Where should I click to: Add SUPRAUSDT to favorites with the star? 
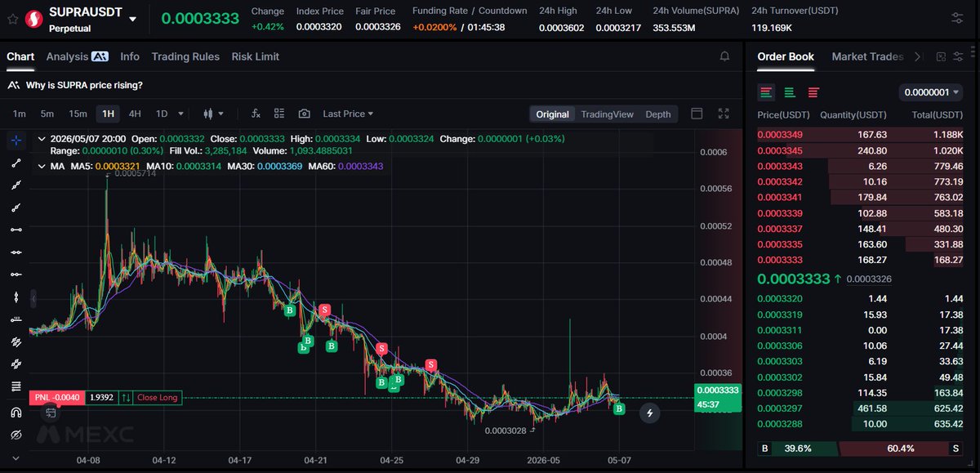12,18
